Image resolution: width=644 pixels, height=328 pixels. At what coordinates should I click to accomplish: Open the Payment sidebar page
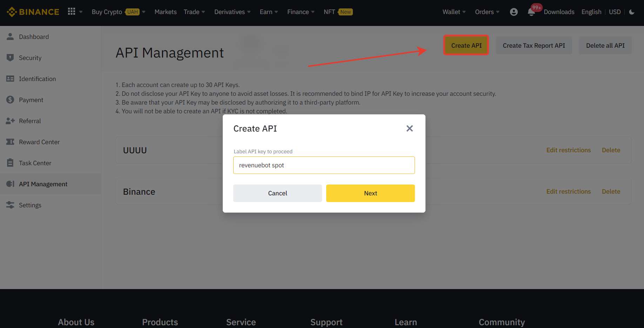[x=51, y=100]
